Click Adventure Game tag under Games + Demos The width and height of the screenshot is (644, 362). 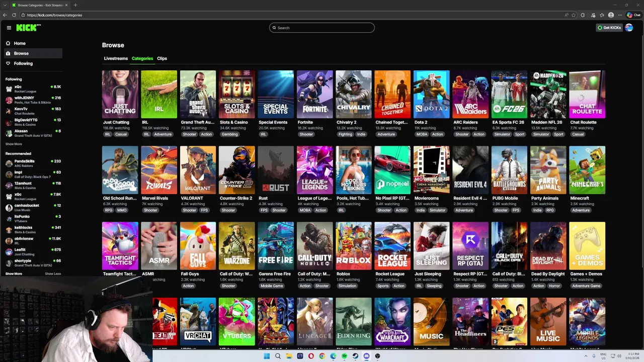[x=586, y=286]
